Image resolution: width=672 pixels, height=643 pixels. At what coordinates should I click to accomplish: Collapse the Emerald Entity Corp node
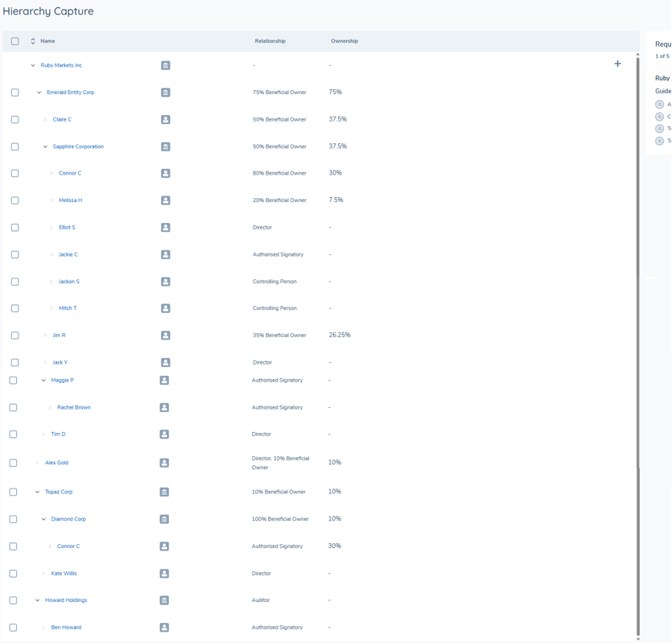coord(39,93)
